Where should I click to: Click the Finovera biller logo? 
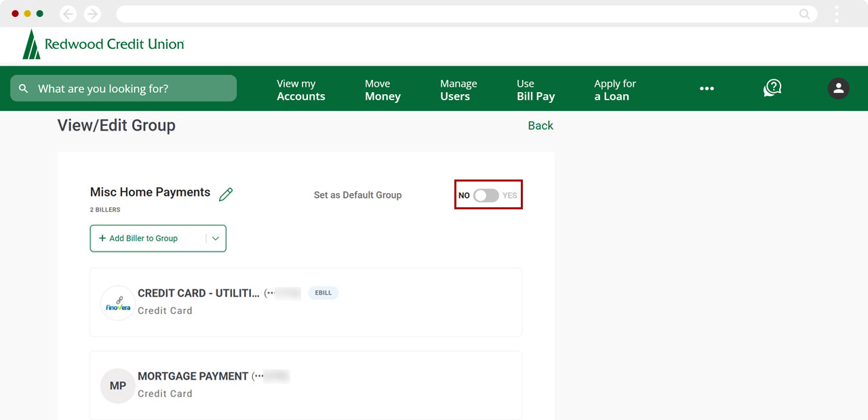tap(118, 303)
